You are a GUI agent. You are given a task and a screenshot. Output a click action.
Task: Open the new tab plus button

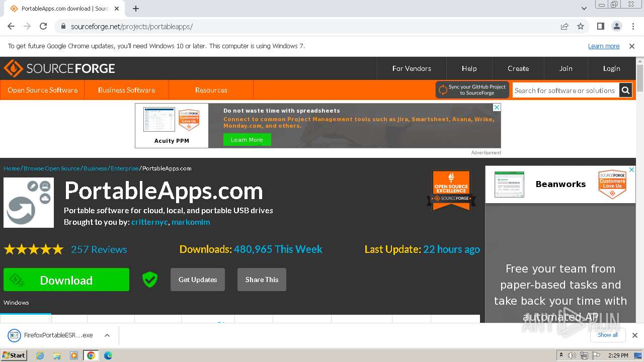(x=136, y=9)
